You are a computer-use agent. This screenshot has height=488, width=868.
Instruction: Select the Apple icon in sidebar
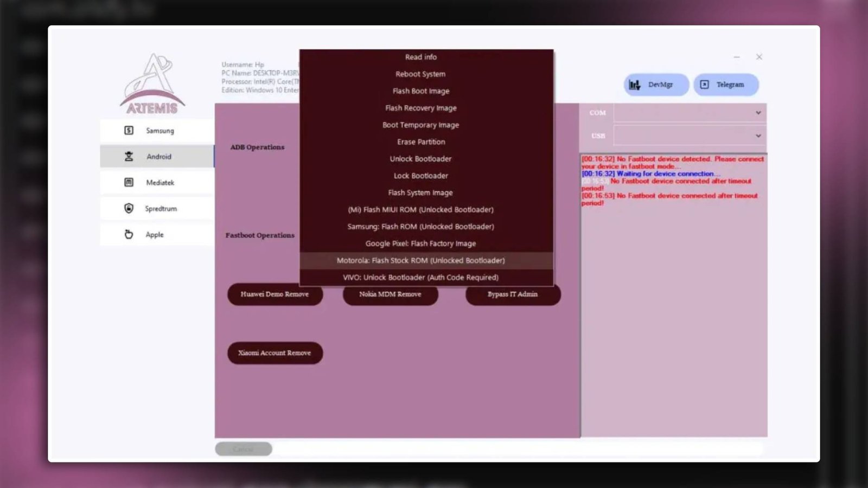point(128,234)
